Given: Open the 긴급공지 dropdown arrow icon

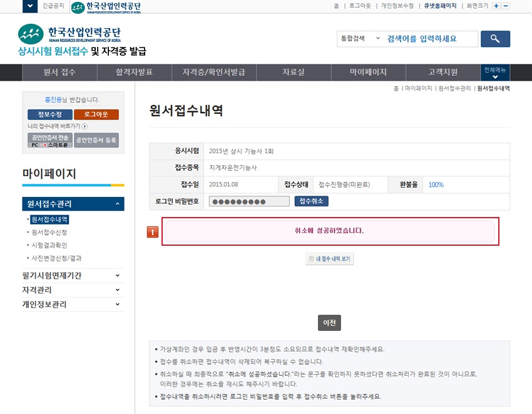Looking at the screenshot, I should (x=29, y=6).
